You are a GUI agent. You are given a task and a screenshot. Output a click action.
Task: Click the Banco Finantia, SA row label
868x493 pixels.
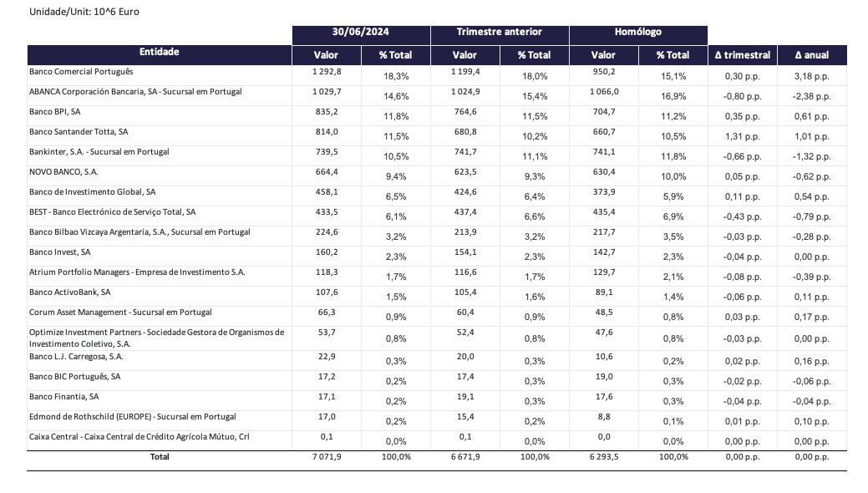pyautogui.click(x=63, y=396)
